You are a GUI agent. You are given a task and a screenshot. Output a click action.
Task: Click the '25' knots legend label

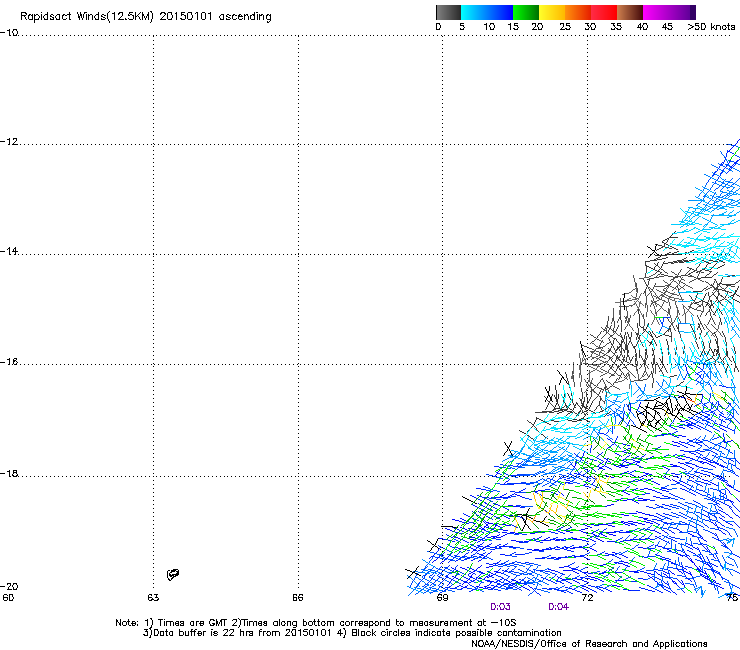565,27
